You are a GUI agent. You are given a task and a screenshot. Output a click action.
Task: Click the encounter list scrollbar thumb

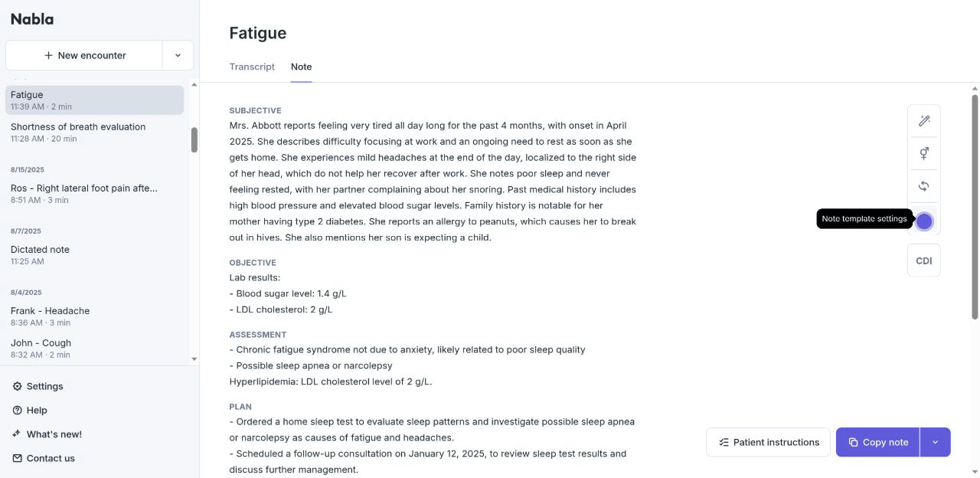click(194, 139)
